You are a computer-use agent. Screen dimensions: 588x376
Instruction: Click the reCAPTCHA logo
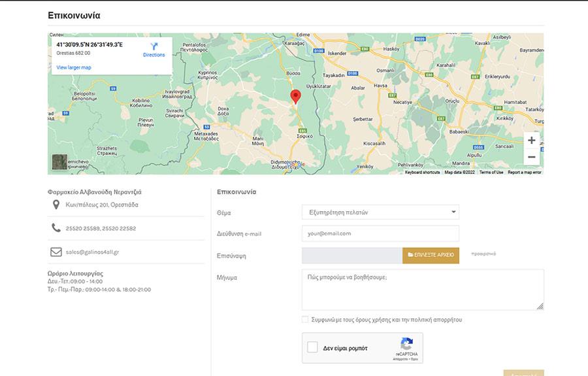pos(406,343)
